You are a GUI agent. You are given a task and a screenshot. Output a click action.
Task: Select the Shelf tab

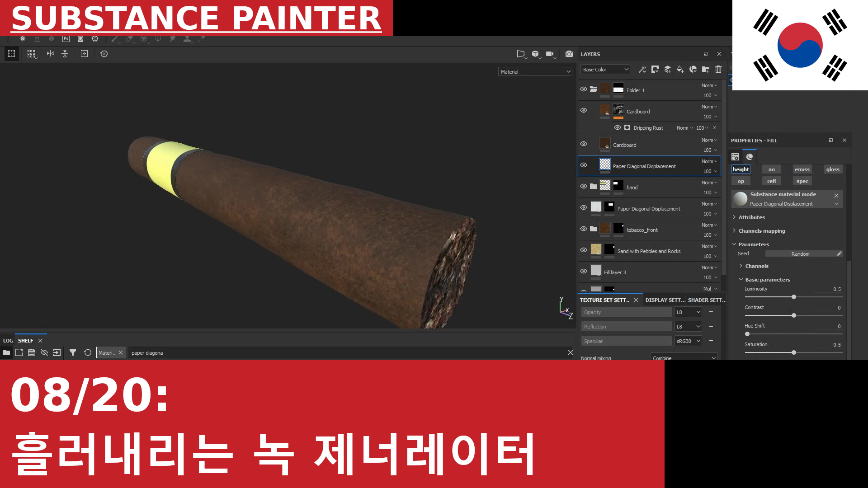(25, 341)
